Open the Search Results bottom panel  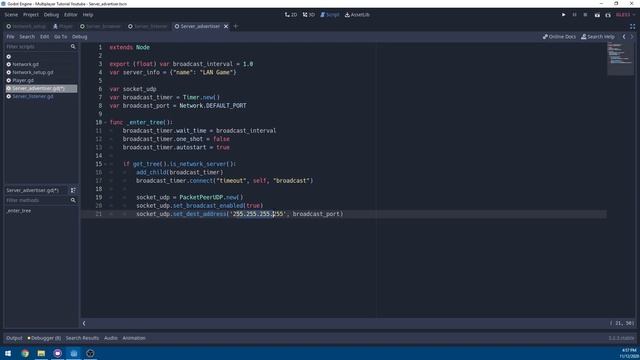click(x=82, y=338)
